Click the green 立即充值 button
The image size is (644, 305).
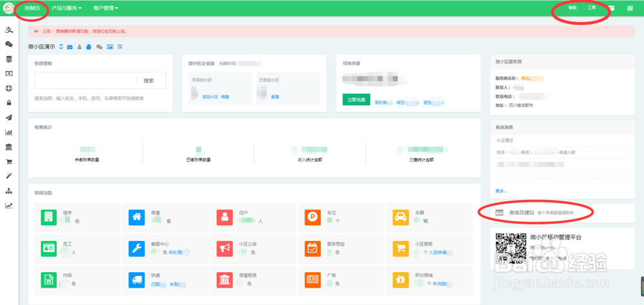click(356, 99)
